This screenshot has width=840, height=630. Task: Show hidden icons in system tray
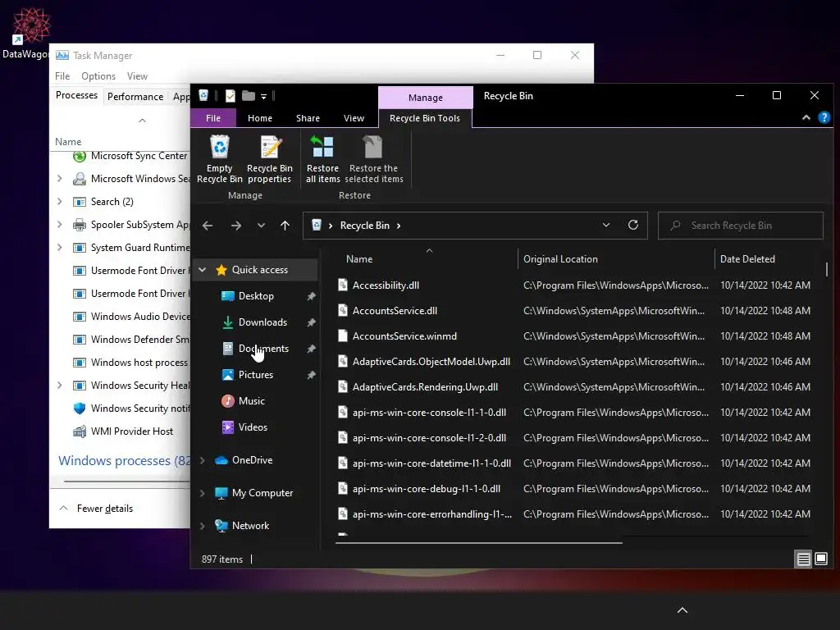(682, 610)
